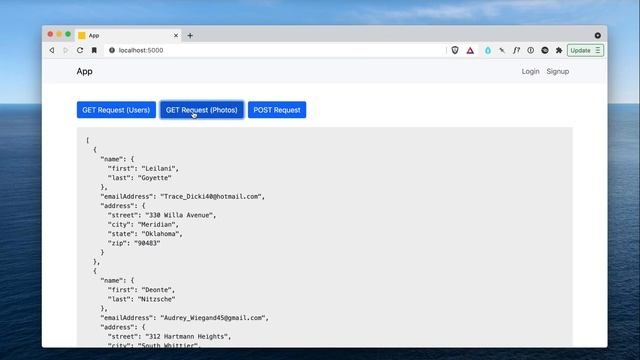Click the "last": "Goyette" line

(140, 178)
